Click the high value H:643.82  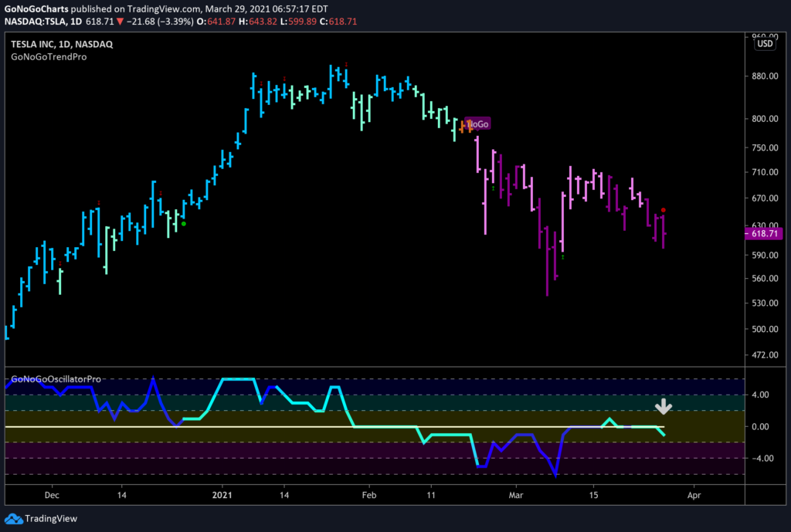click(x=257, y=22)
